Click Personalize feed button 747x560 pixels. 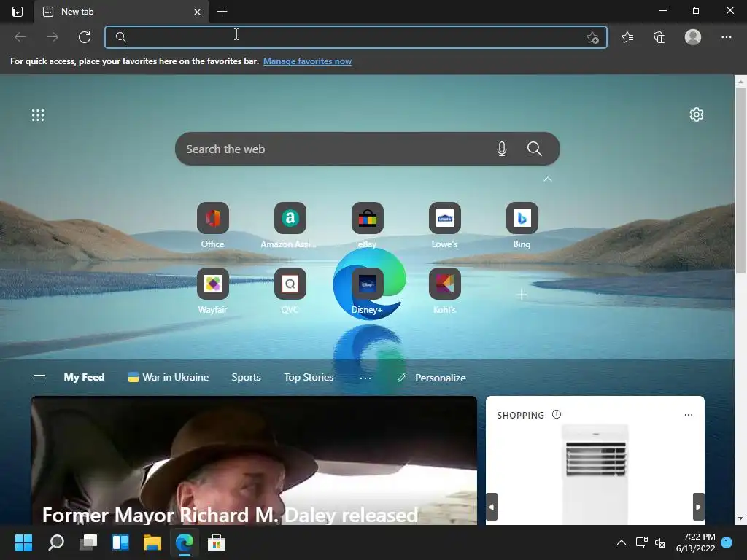pos(432,378)
